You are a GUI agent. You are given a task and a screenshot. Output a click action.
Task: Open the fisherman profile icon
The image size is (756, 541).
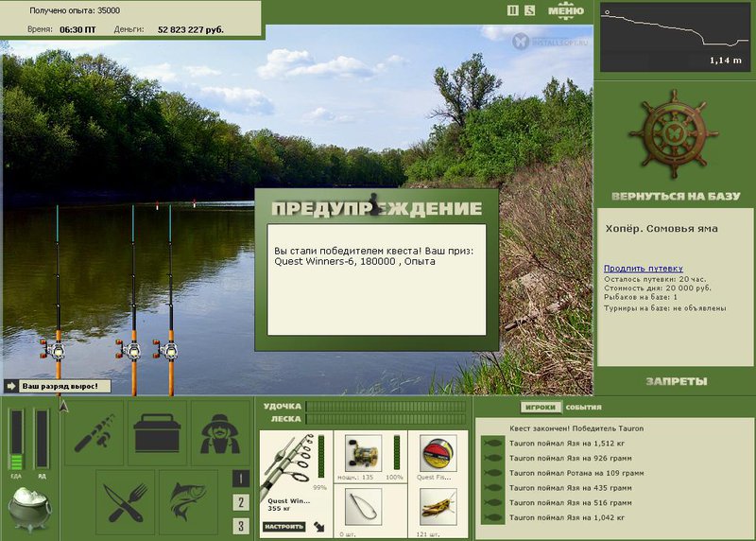point(220,433)
